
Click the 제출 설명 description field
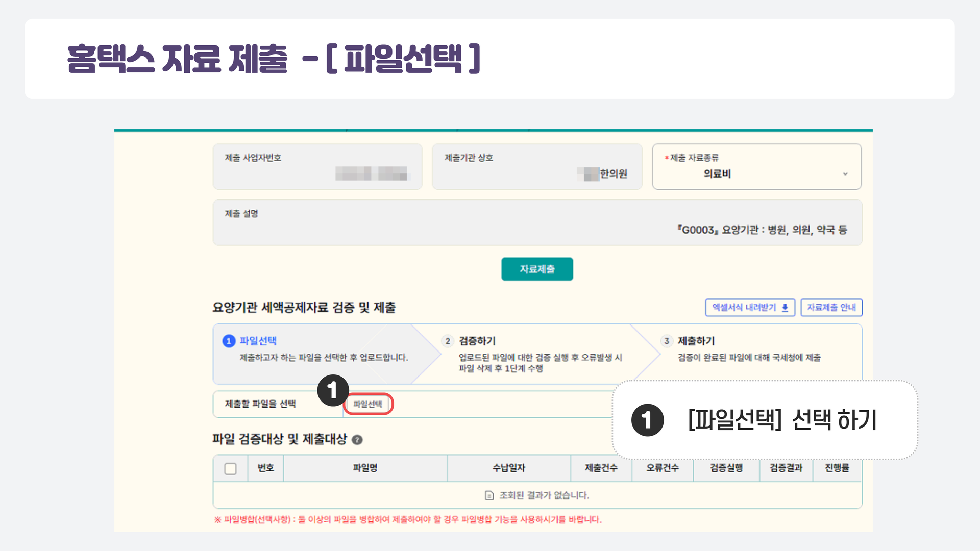537,223
